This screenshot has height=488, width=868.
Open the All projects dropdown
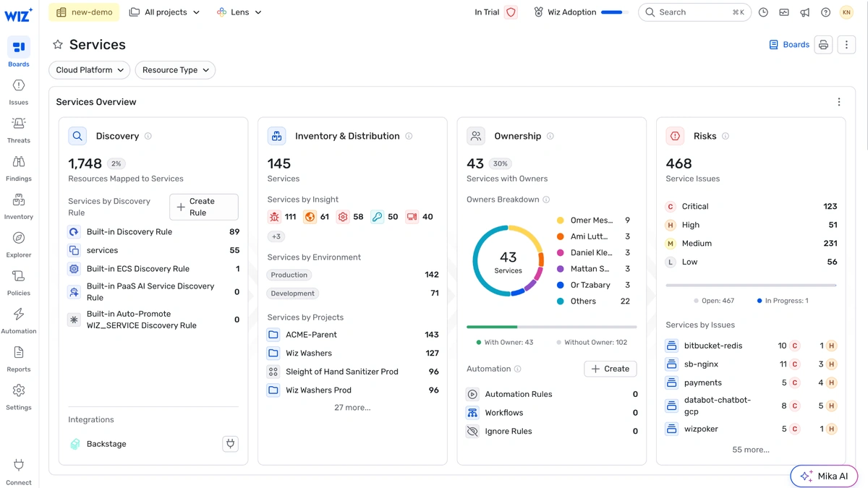tap(164, 12)
